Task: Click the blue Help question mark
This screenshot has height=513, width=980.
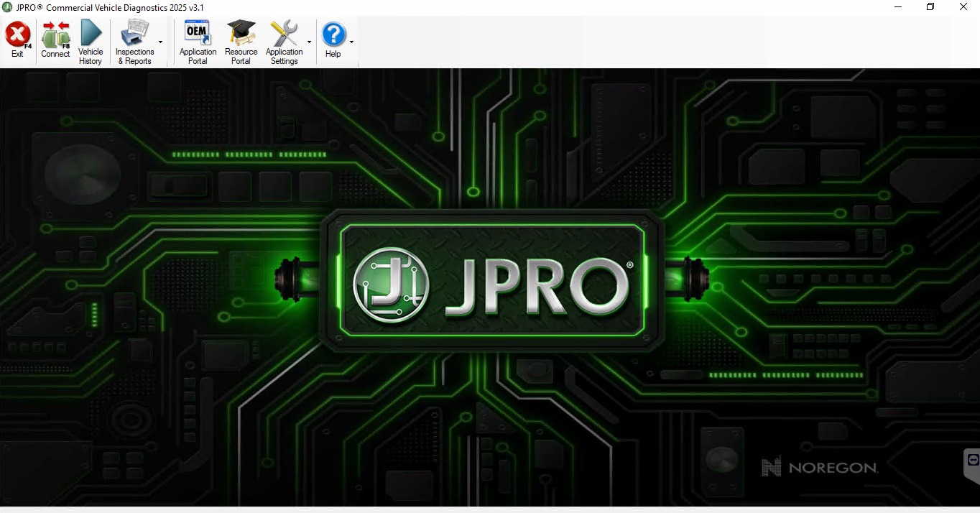Action: click(333, 34)
